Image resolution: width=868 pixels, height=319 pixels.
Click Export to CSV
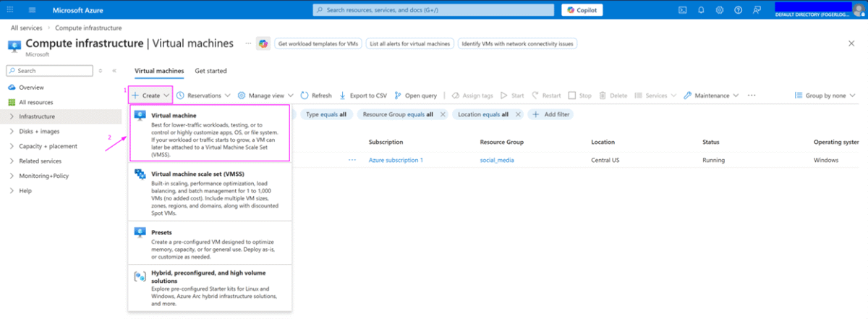coord(362,95)
